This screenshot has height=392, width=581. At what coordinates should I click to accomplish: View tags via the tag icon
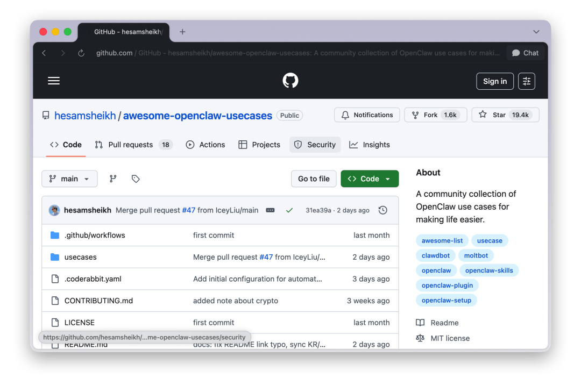click(x=135, y=179)
